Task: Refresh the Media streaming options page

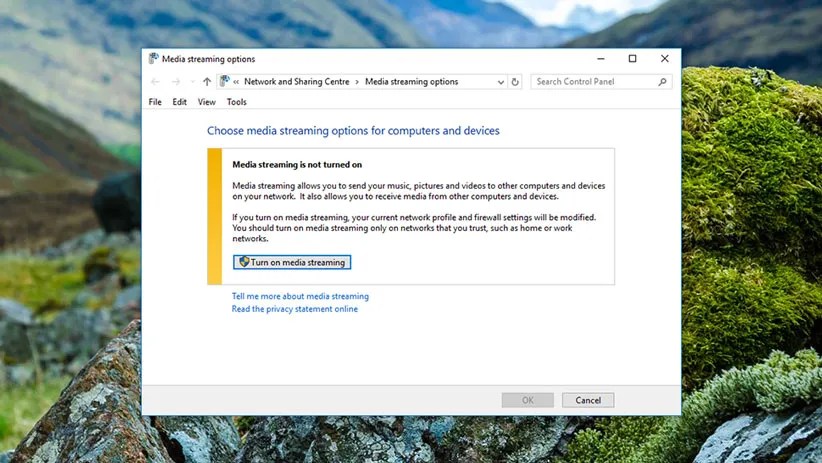Action: pos(516,82)
